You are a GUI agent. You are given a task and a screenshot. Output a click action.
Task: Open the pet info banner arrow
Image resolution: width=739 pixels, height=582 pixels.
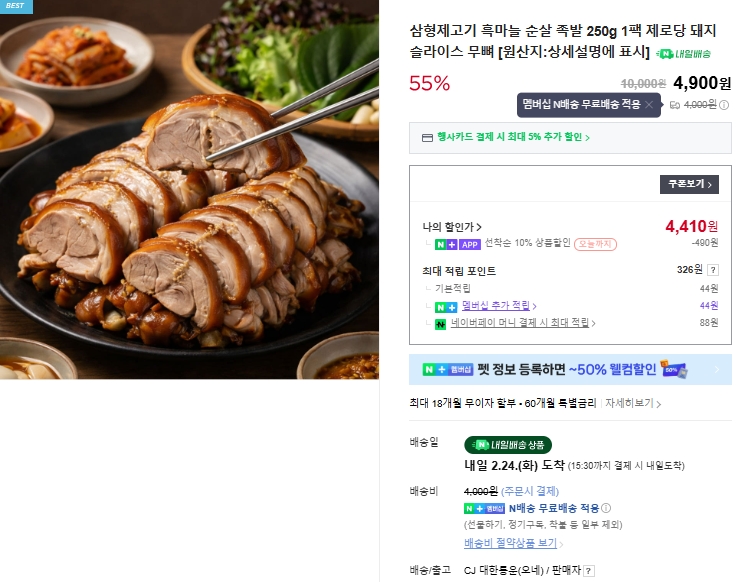click(716, 370)
